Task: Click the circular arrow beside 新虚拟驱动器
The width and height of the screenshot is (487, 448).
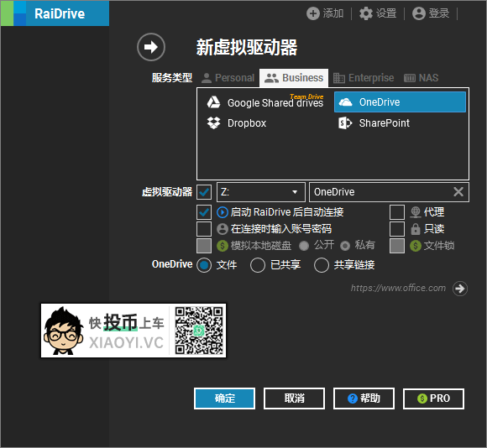Action: tap(151, 47)
